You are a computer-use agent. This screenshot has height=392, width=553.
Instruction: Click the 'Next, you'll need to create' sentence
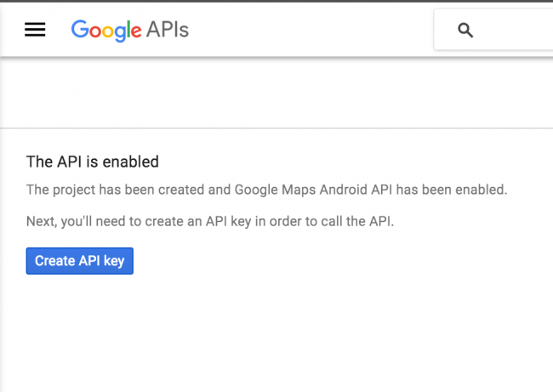(210, 221)
